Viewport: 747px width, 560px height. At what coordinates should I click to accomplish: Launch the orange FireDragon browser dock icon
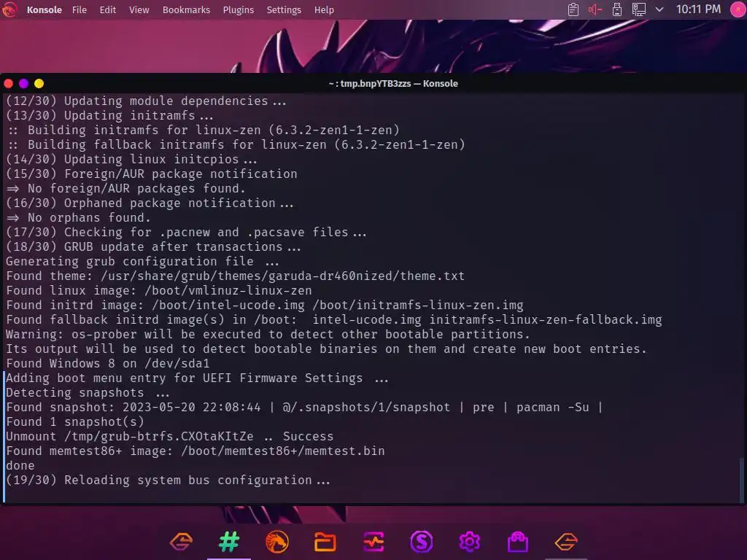click(277, 542)
